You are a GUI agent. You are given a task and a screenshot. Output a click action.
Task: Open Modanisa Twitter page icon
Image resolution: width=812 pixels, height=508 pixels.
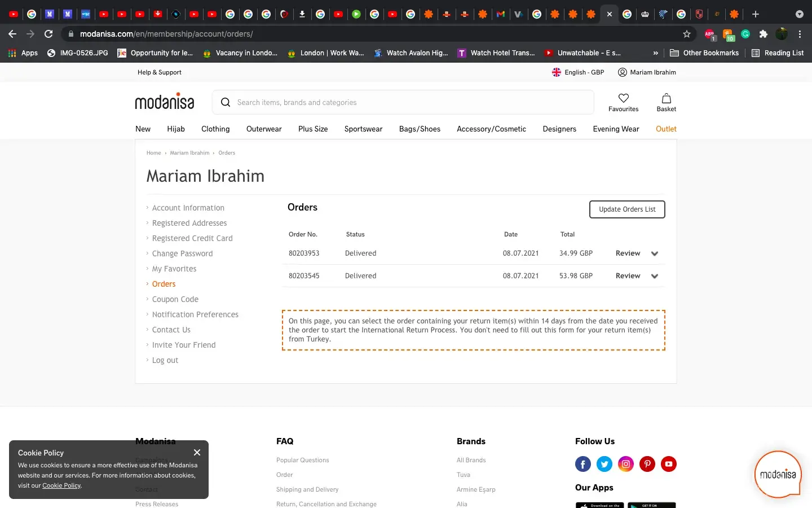[604, 464]
